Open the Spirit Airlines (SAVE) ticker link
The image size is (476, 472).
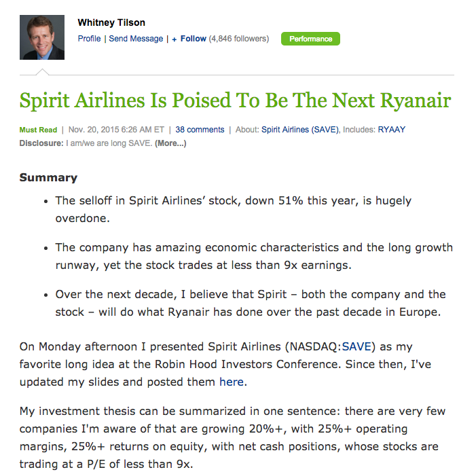click(300, 130)
